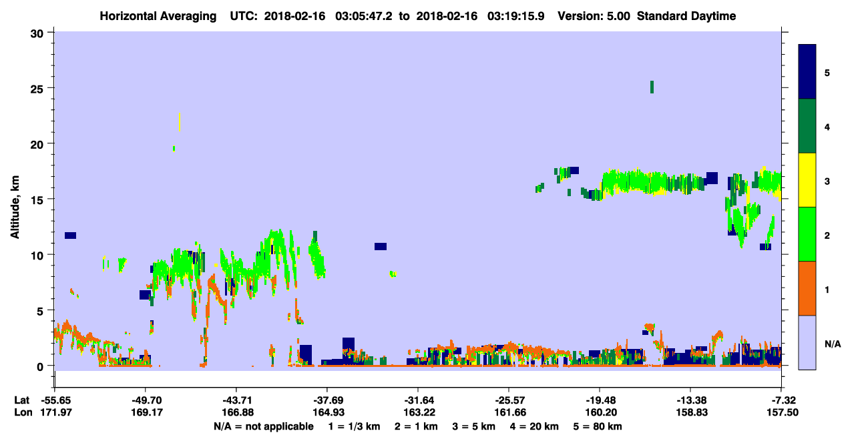
Task: Click the isolated dark green feature near 25 km
Action: tap(652, 87)
